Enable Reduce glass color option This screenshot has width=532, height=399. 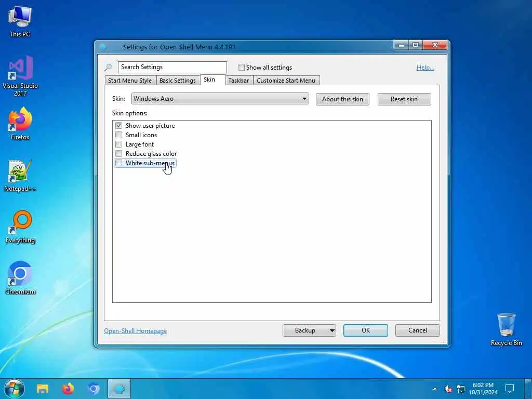[118, 154]
